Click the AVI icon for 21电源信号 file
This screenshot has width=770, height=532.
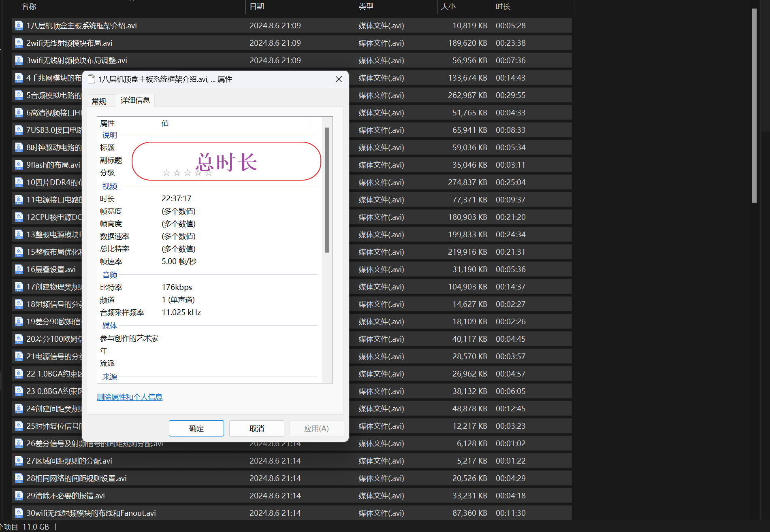click(x=19, y=356)
